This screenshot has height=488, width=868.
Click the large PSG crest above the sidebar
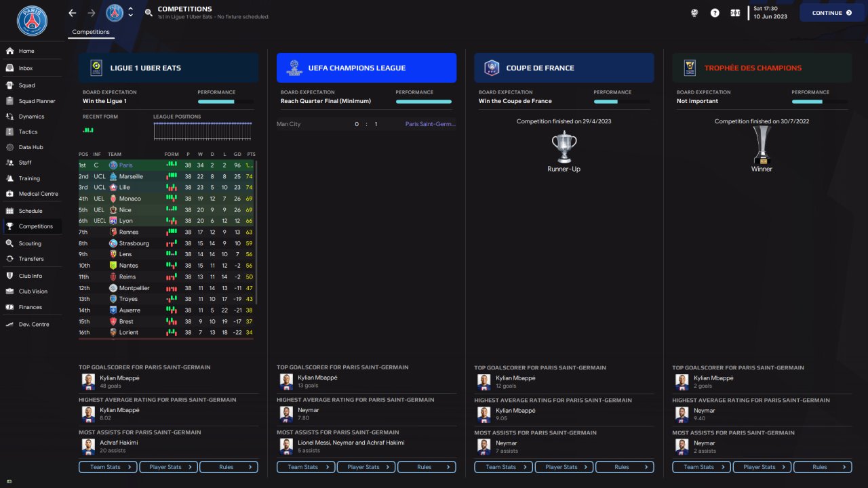tap(32, 21)
